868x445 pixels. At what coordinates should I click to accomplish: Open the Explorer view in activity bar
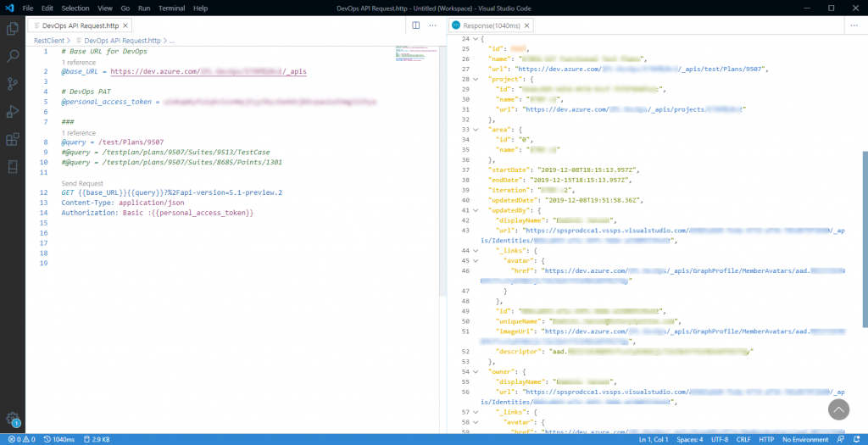(12, 28)
